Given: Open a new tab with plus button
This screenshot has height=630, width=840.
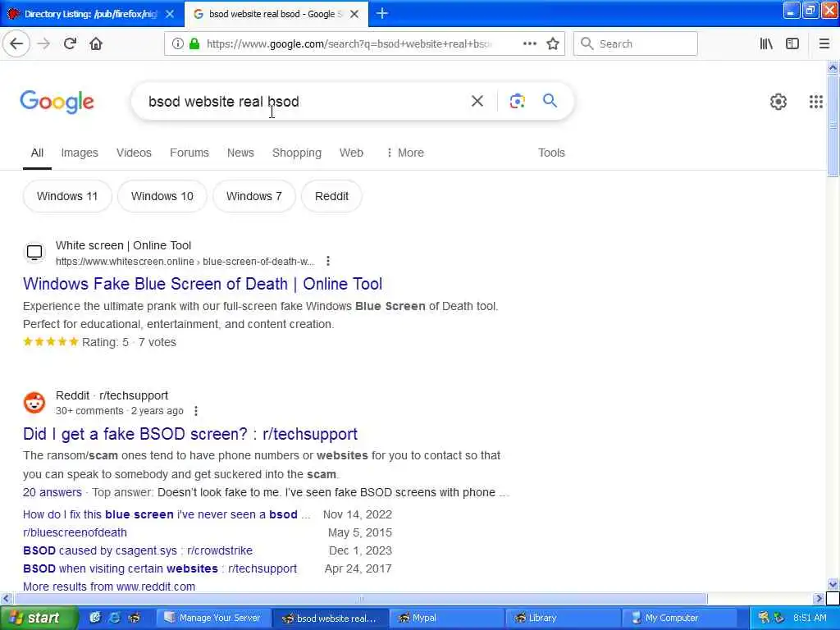Looking at the screenshot, I should pyautogui.click(x=382, y=13).
